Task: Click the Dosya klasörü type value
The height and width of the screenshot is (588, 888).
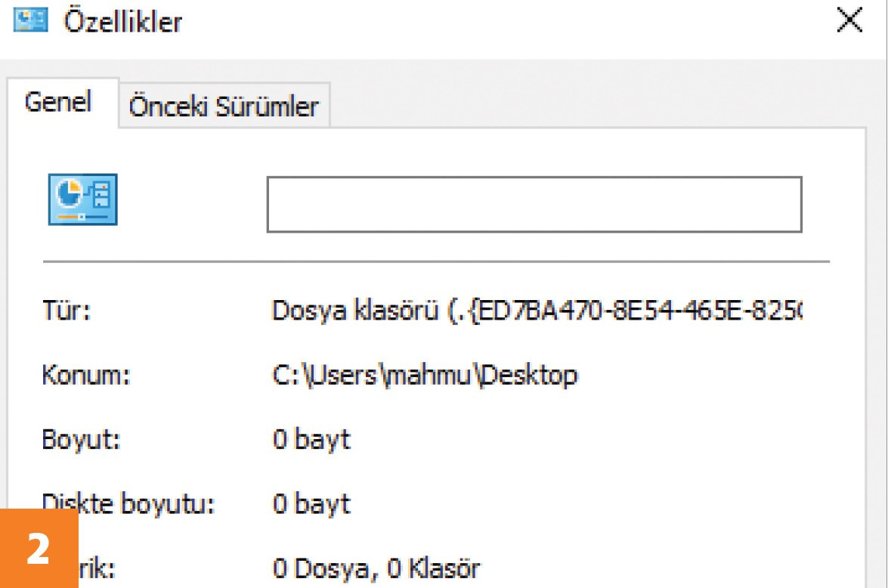Action: click(x=537, y=311)
